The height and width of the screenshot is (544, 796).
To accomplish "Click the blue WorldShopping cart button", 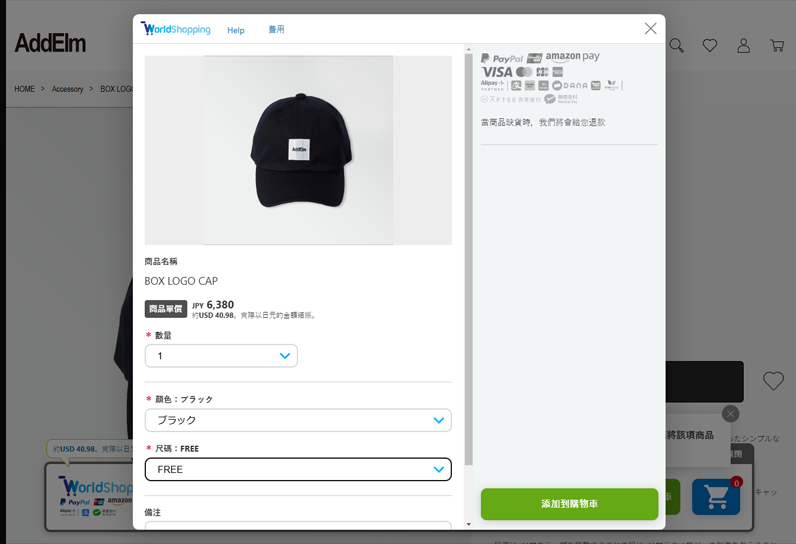I will [x=716, y=497].
